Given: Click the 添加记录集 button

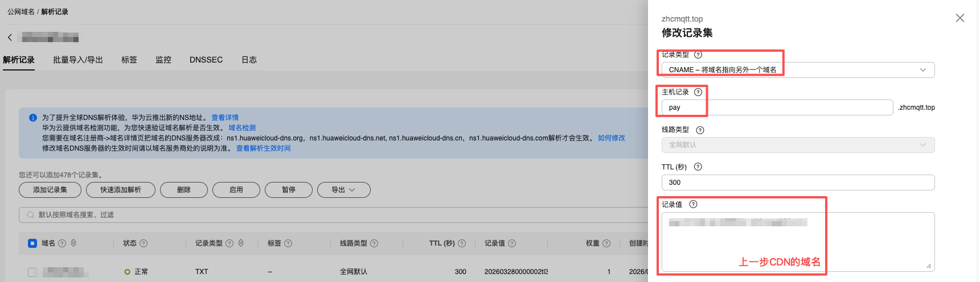Looking at the screenshot, I should coord(50,190).
